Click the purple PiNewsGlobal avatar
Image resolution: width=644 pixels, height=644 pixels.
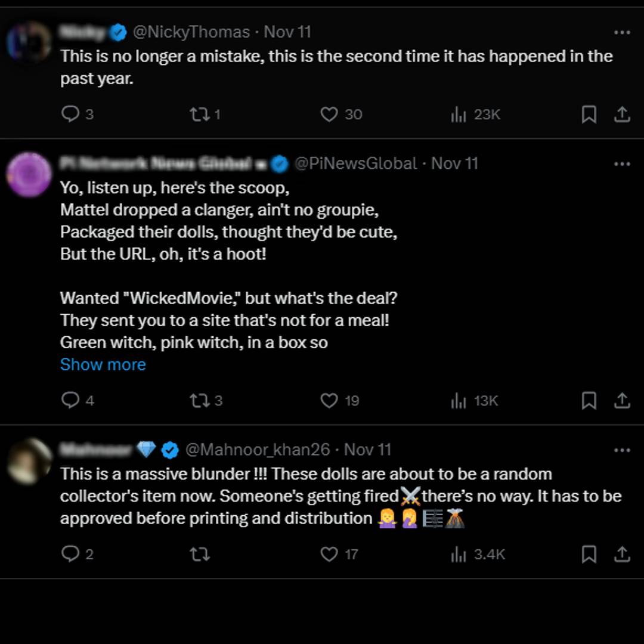[x=29, y=174]
